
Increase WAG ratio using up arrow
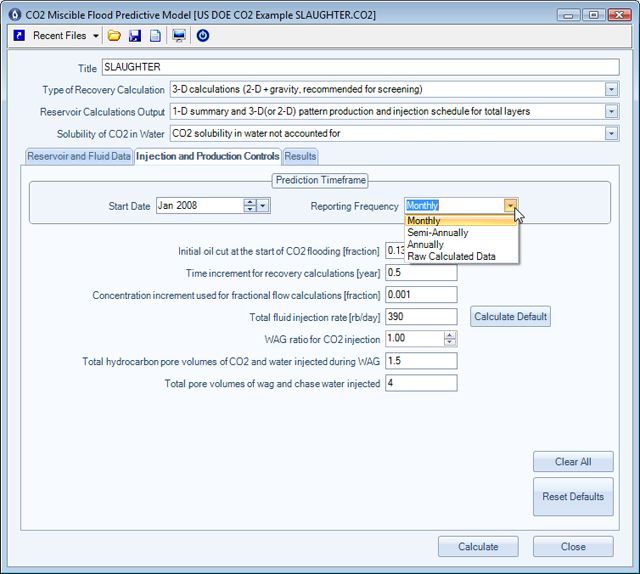tap(450, 336)
